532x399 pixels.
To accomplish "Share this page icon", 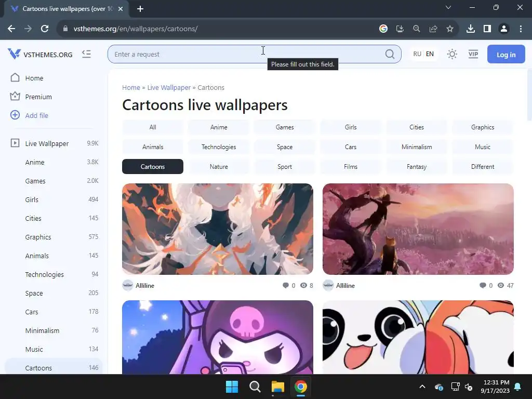I will coord(433,29).
